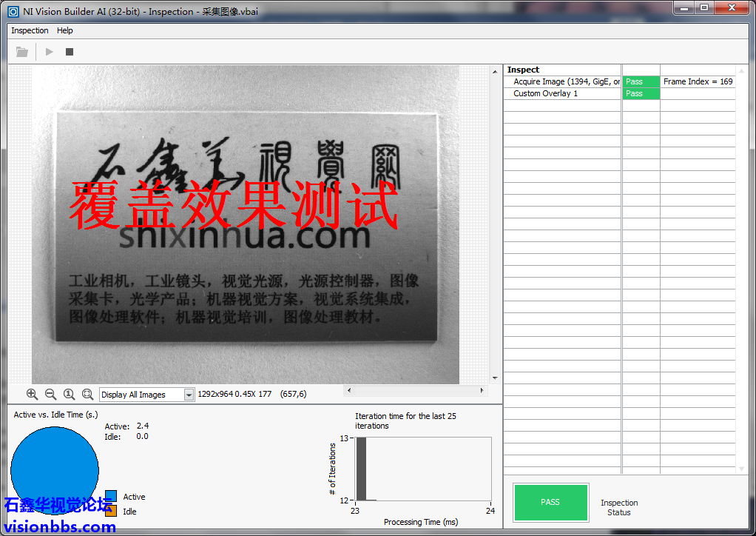Click the Zoom to Fit icon
The height and width of the screenshot is (536, 756).
tap(87, 395)
